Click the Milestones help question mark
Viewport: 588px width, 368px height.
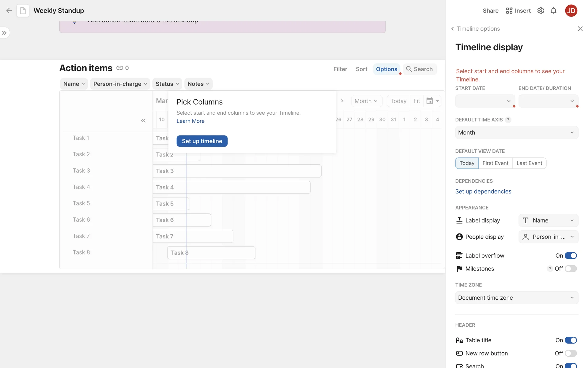click(x=550, y=269)
